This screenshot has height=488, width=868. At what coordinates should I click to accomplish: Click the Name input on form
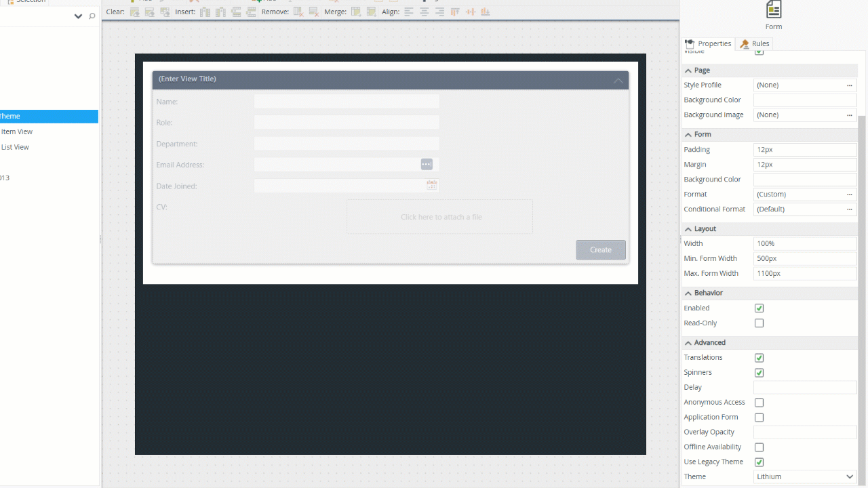(347, 102)
